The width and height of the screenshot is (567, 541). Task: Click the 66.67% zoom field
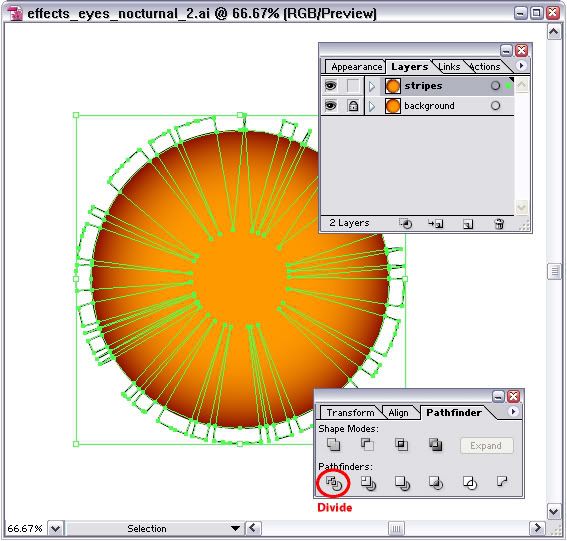[25, 529]
